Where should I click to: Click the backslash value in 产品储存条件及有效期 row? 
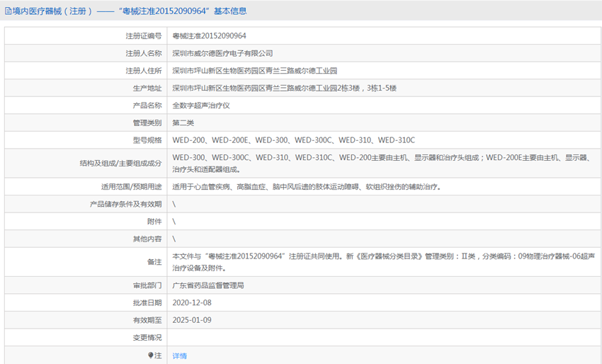[x=174, y=204]
